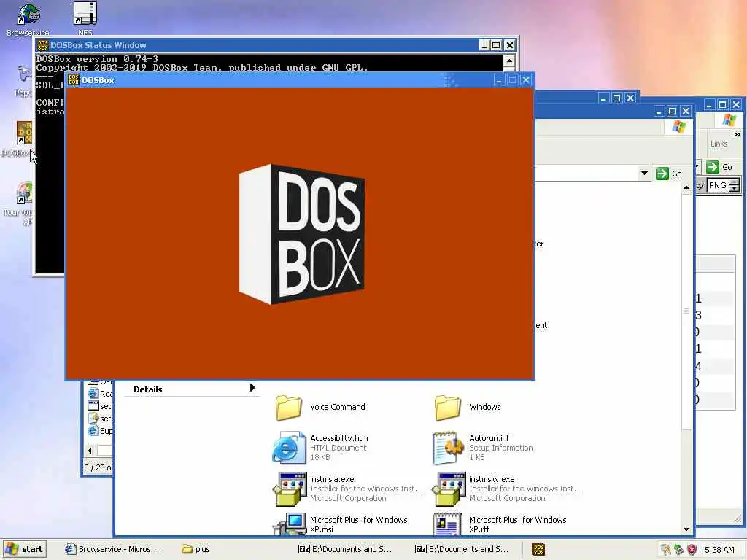Click the security shield tray icon
Viewport: 747px width, 560px height.
pyautogui.click(x=692, y=550)
